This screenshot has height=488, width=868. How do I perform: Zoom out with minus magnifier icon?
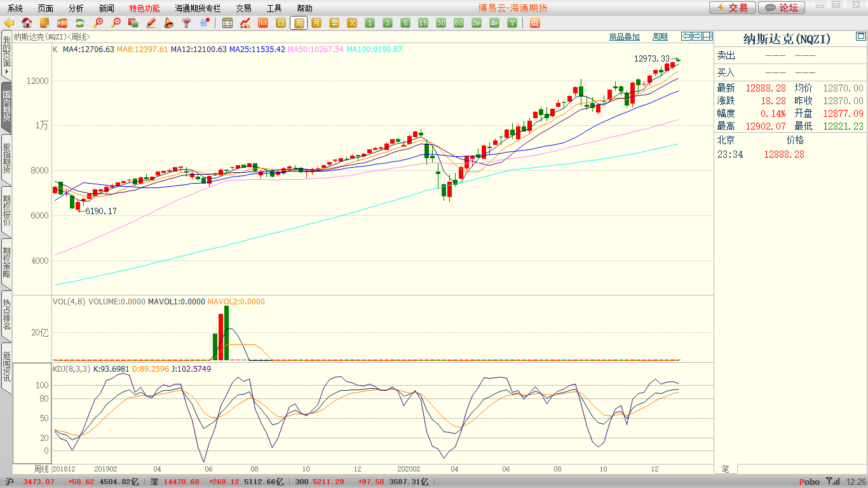(116, 23)
